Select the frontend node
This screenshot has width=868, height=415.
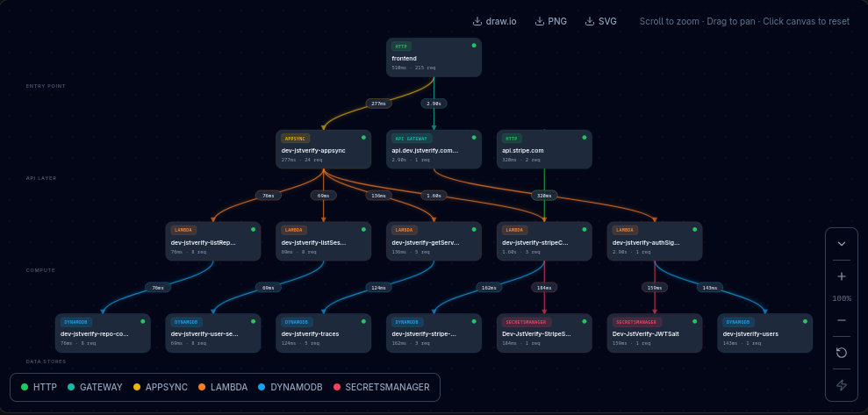point(434,58)
